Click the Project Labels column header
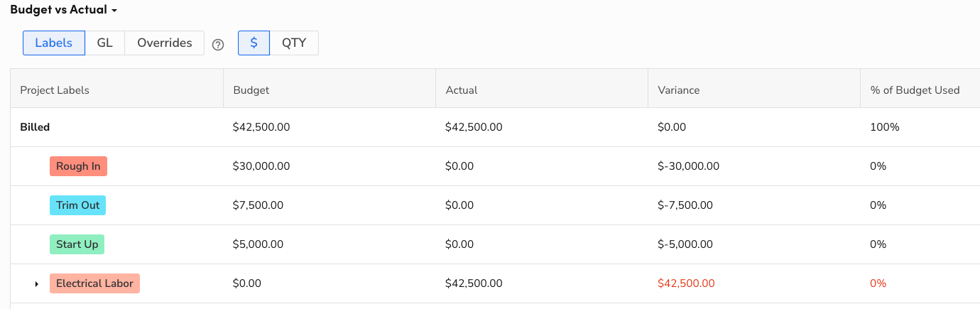 [55, 90]
